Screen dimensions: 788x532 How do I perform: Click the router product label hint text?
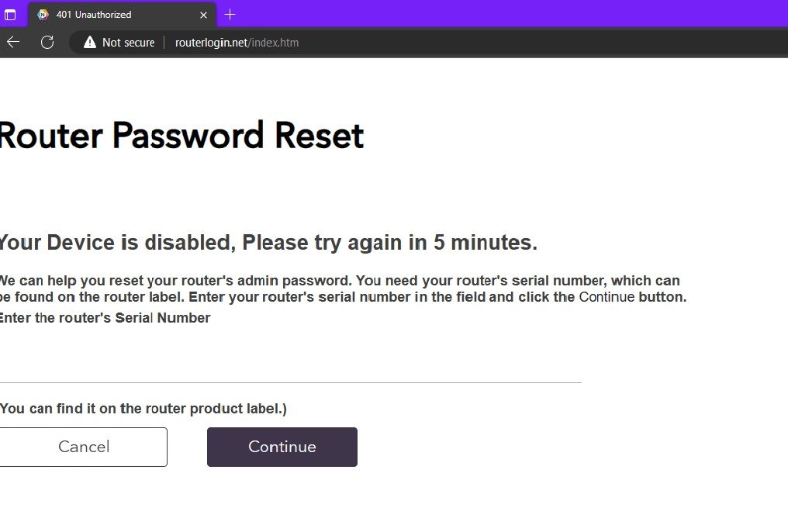click(143, 408)
